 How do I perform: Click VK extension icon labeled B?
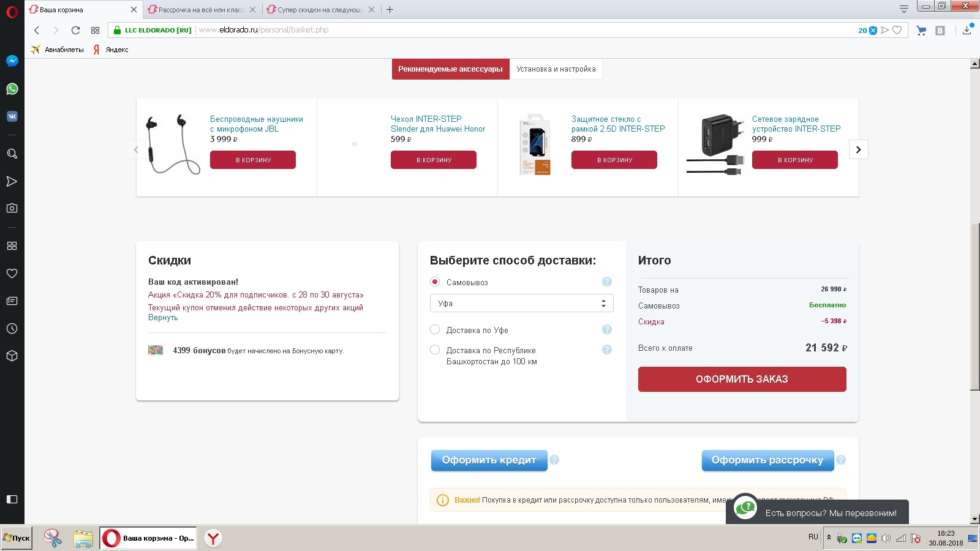click(x=940, y=30)
